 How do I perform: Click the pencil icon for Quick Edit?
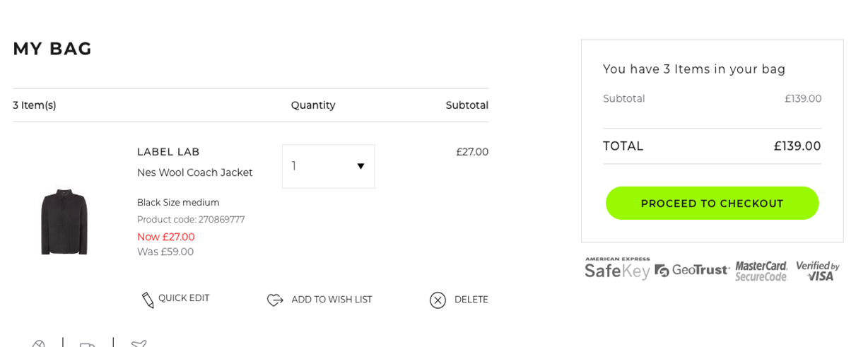[148, 300]
